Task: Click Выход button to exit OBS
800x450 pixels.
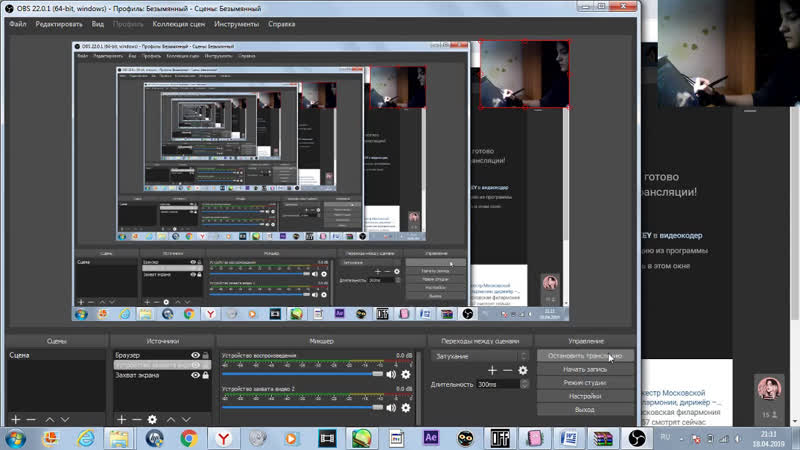Action: 585,410
